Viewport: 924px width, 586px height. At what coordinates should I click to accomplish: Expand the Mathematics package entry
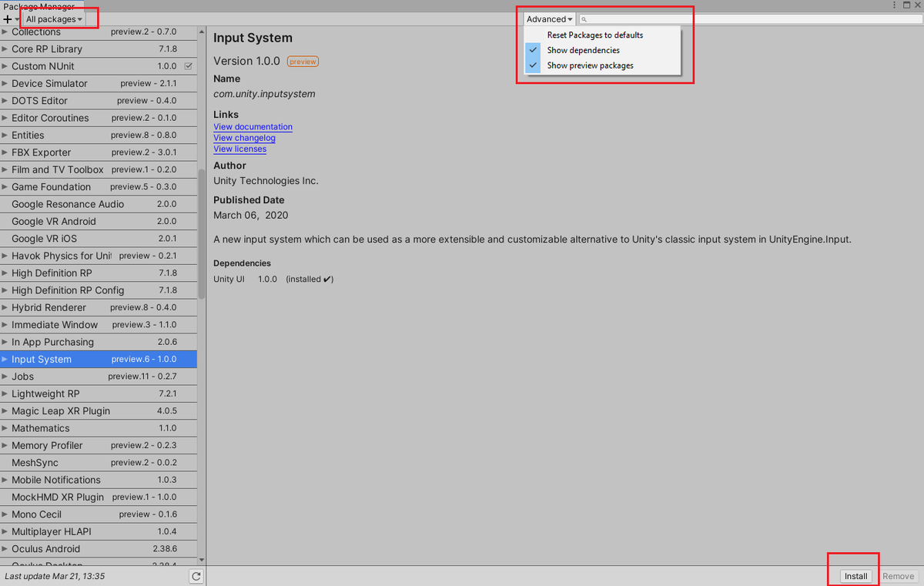[x=5, y=428]
